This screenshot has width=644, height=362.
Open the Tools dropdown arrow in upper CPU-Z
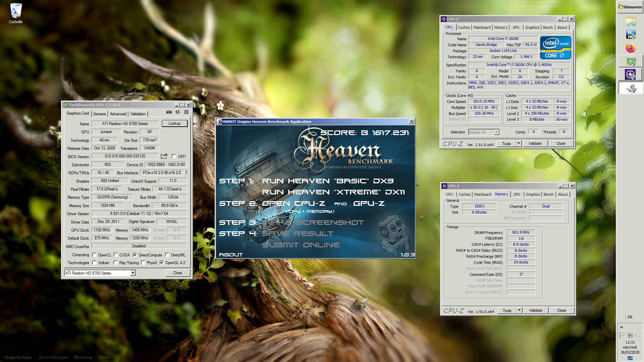pos(519,143)
